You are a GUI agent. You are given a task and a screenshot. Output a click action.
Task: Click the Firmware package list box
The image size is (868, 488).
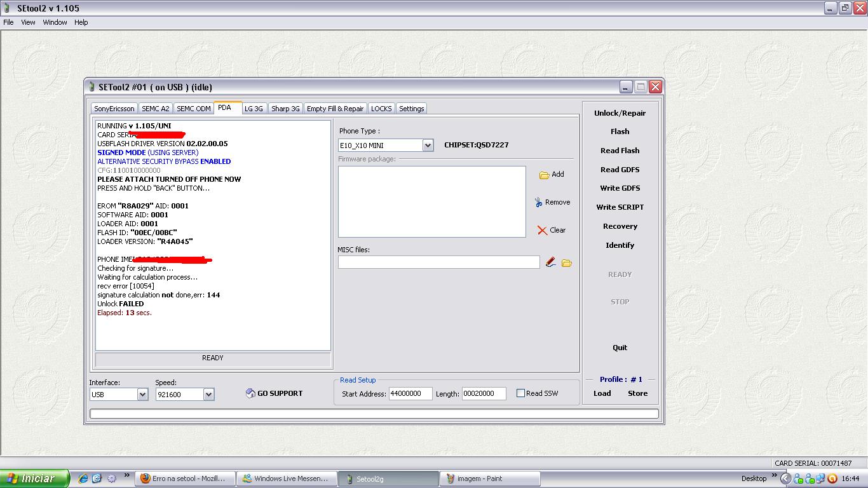[432, 202]
